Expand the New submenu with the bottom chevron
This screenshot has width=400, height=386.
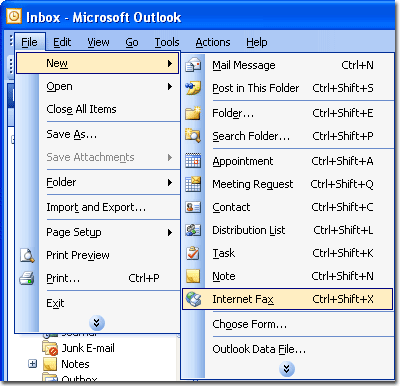click(x=287, y=369)
